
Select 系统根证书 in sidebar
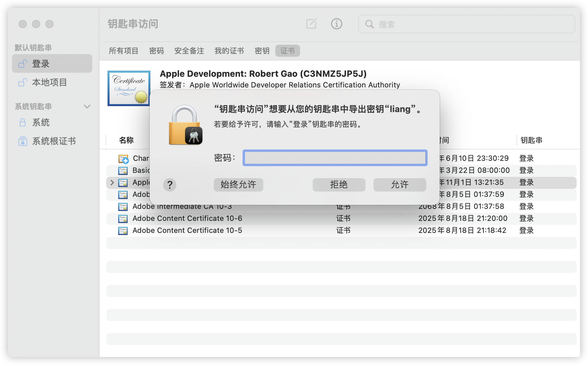[52, 141]
